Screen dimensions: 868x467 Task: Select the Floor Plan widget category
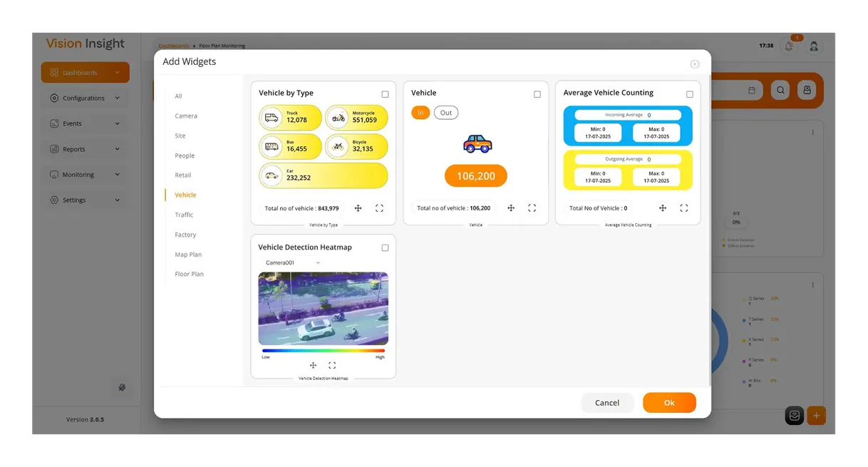click(x=189, y=274)
